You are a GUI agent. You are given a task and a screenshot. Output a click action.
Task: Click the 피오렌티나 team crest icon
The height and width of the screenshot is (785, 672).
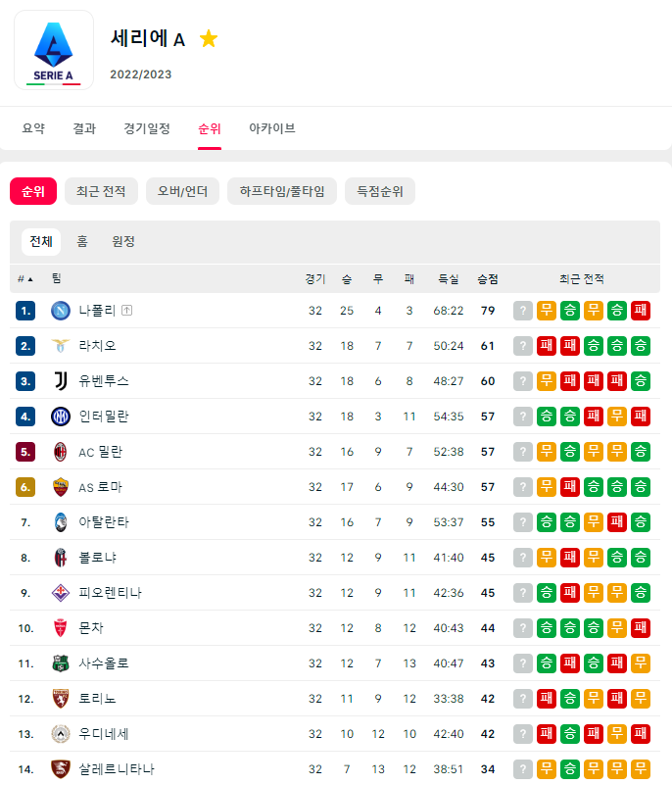61,593
